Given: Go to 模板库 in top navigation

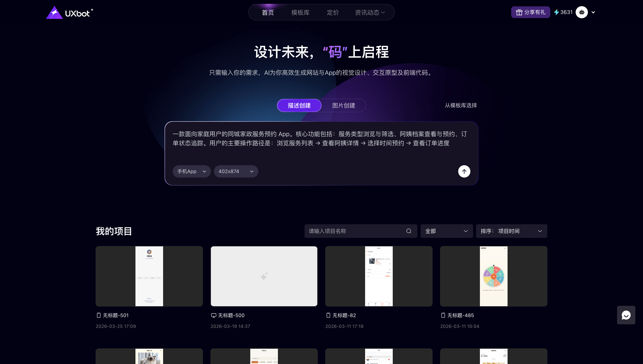Looking at the screenshot, I should (x=300, y=13).
